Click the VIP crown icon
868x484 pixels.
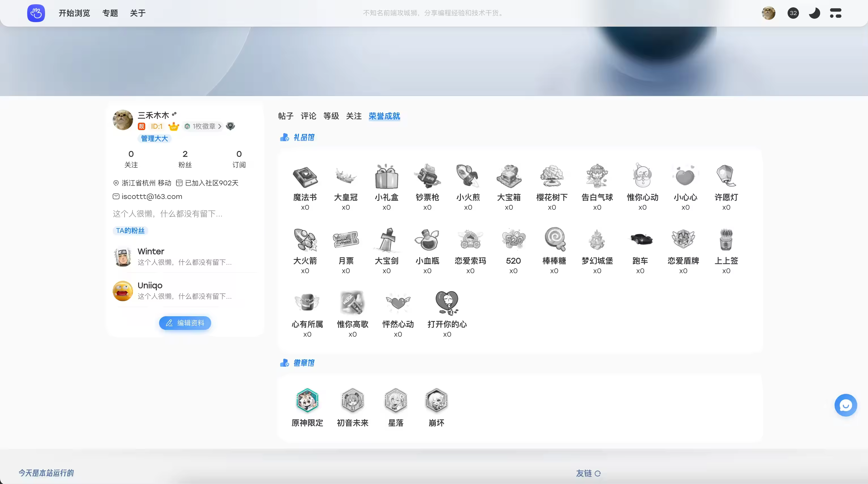pos(174,126)
